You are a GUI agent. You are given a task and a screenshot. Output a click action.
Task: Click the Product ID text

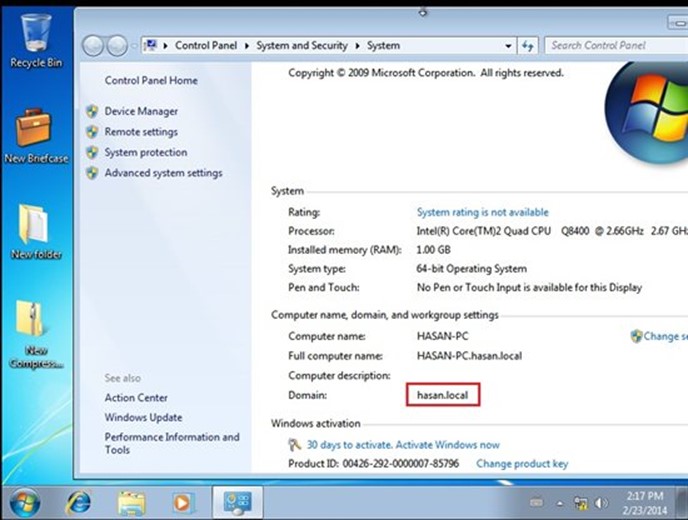tap(373, 464)
